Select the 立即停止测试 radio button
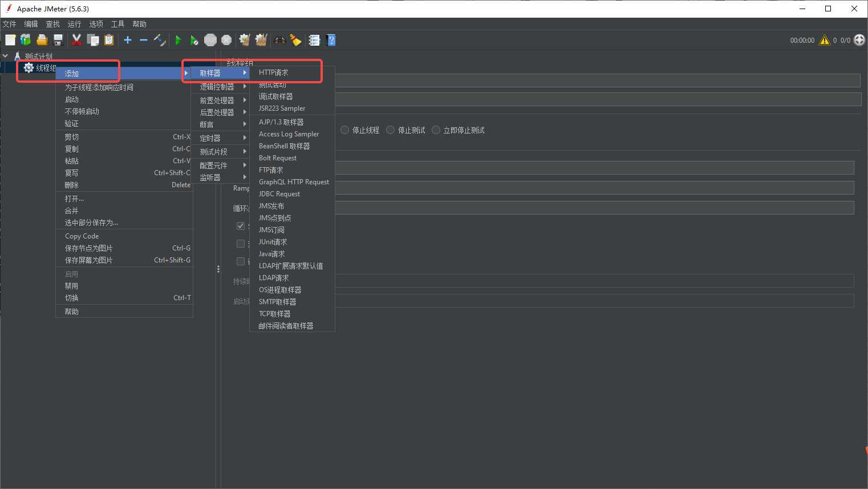Image resolution: width=868 pixels, height=489 pixels. 436,130
